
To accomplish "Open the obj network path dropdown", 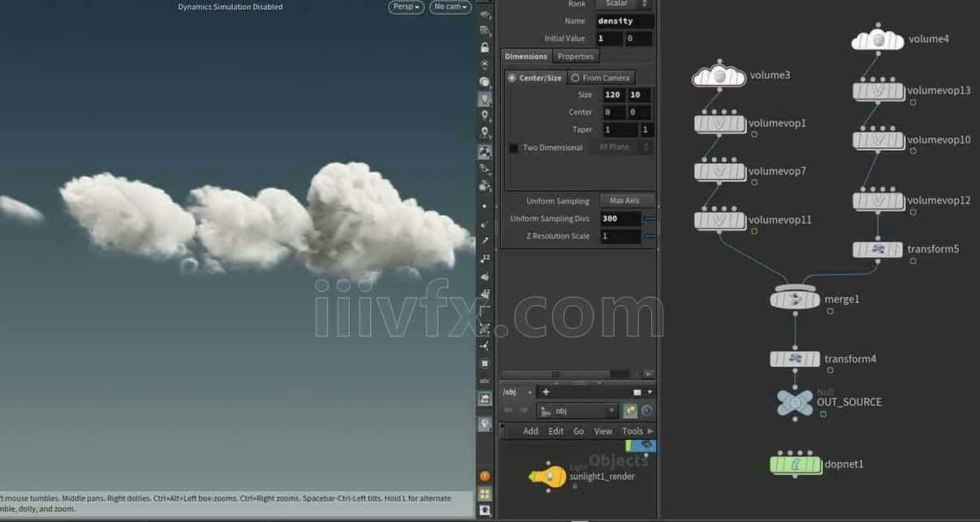I will pyautogui.click(x=577, y=411).
